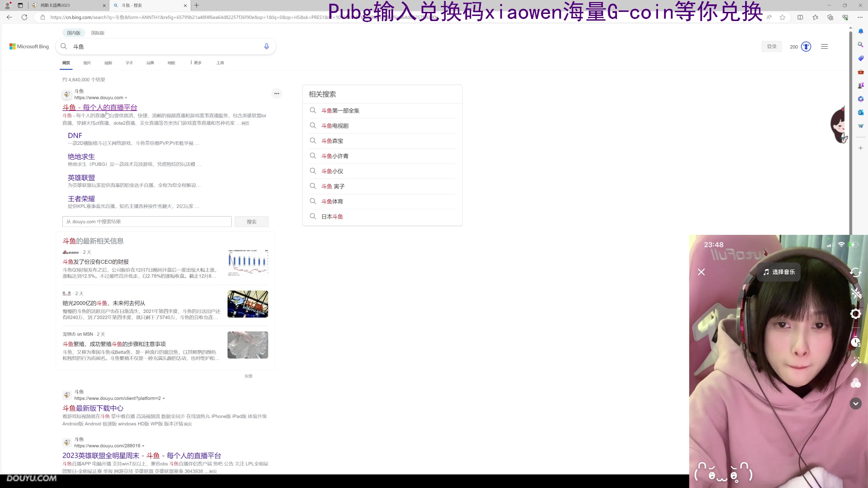
Task: Open sidebar search icon
Action: click(861, 45)
